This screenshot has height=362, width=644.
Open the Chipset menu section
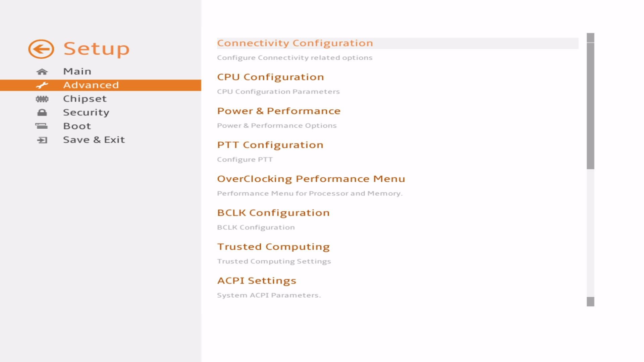[x=85, y=99]
